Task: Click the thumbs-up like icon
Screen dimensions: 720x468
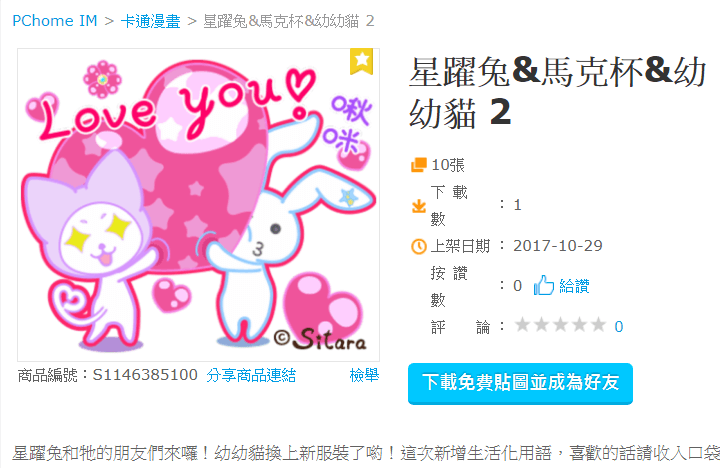Action: point(544,286)
